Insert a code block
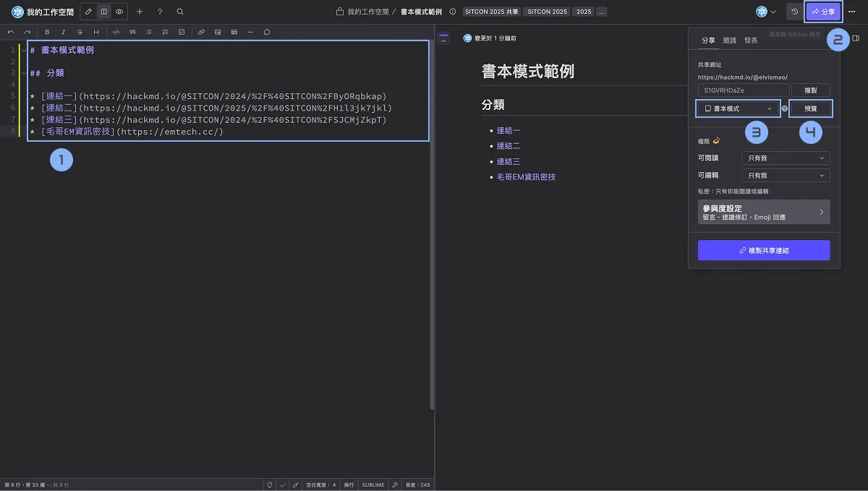This screenshot has width=868, height=491. coord(116,32)
